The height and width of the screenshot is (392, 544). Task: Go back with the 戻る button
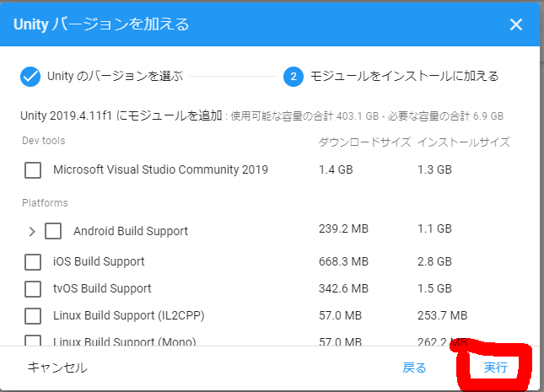click(x=414, y=368)
